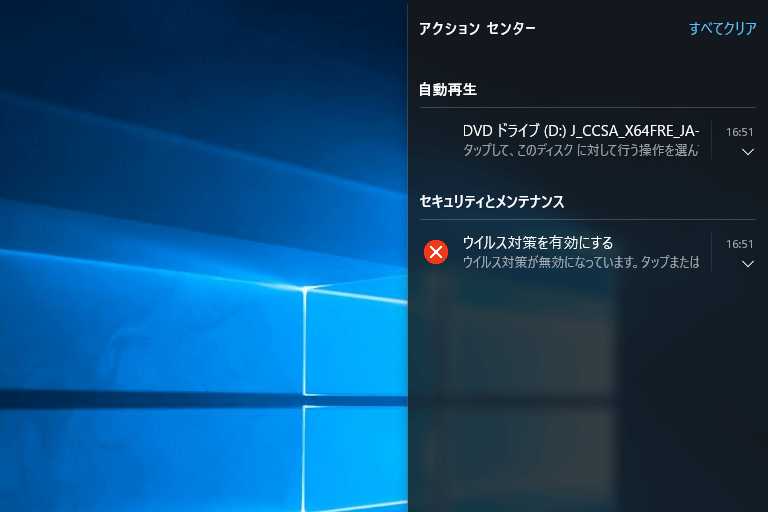Screen dimensions: 768x512
Task: Open the DVD ドライブ (D:) notification title
Action: (581, 131)
